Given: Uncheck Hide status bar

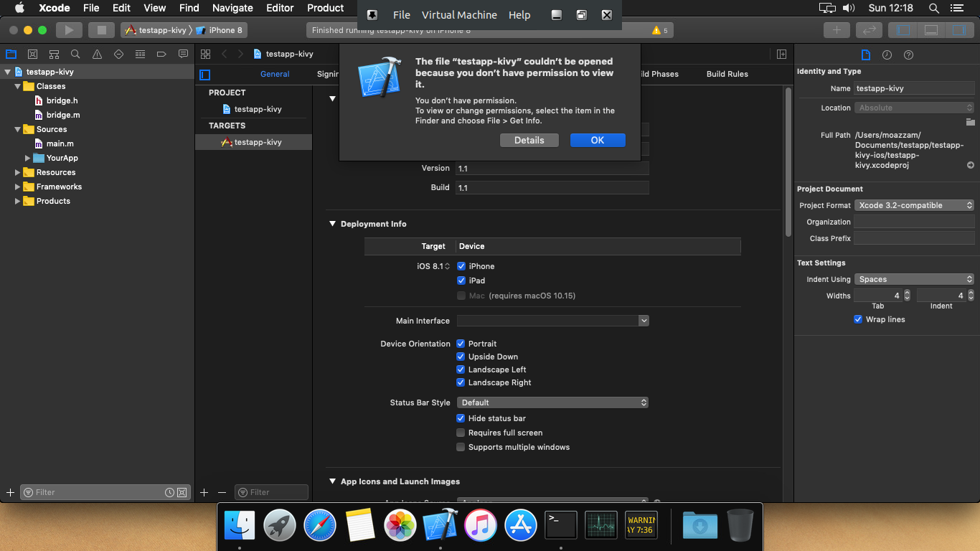Looking at the screenshot, I should [x=461, y=418].
